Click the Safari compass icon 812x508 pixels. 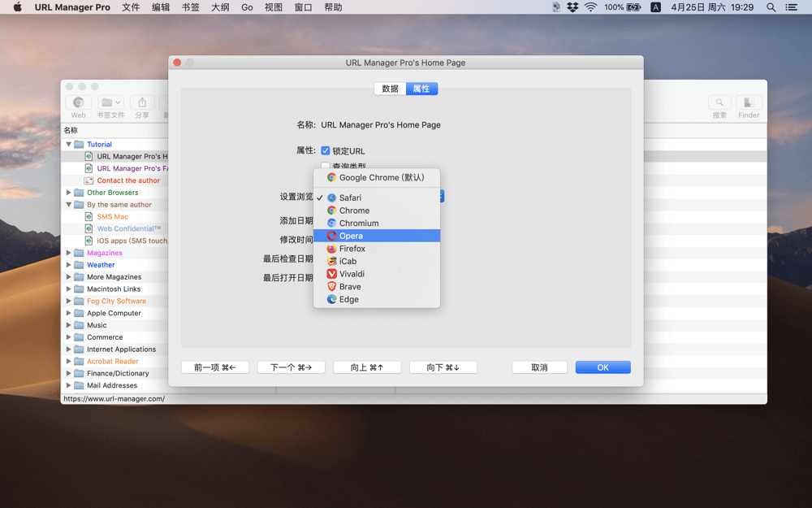[331, 198]
